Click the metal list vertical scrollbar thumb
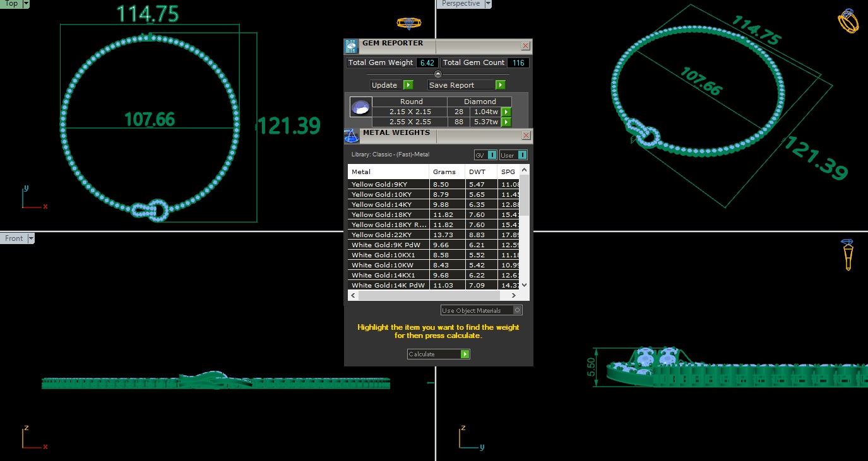The image size is (868, 461). pyautogui.click(x=525, y=195)
